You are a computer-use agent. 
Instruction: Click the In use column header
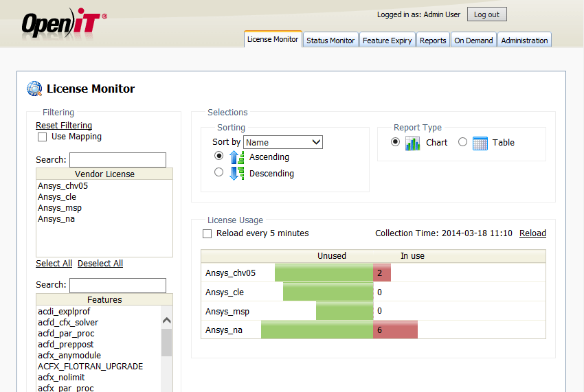click(412, 256)
